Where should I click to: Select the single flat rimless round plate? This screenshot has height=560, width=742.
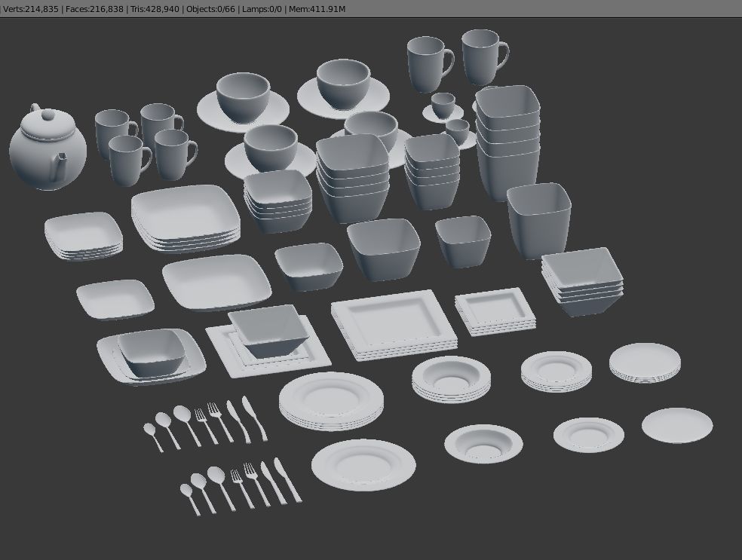click(x=677, y=425)
